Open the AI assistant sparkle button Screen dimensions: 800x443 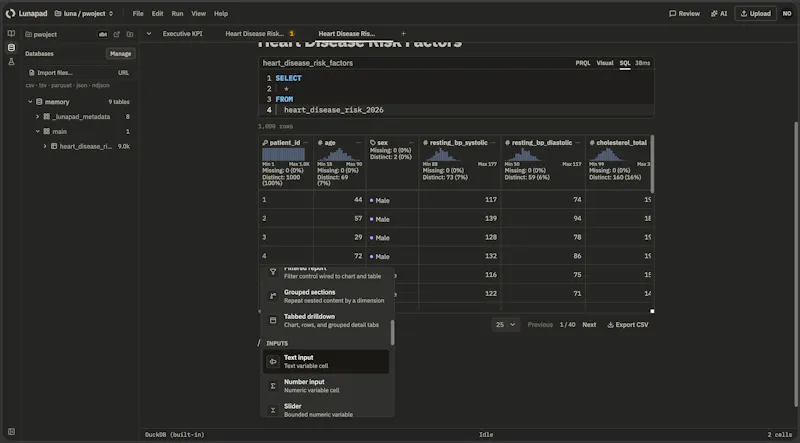pyautogui.click(x=719, y=14)
